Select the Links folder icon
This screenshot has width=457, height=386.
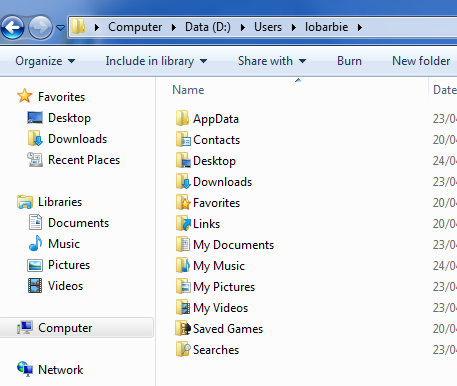183,223
